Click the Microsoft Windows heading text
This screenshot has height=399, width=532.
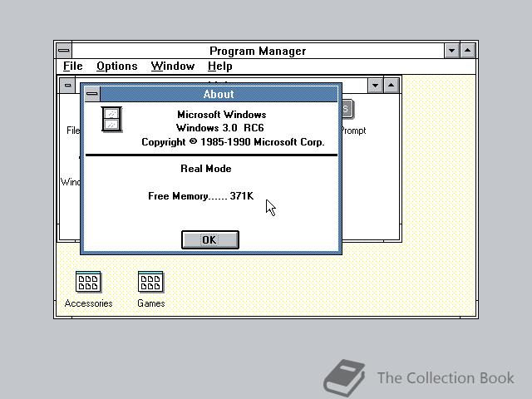[x=222, y=115]
